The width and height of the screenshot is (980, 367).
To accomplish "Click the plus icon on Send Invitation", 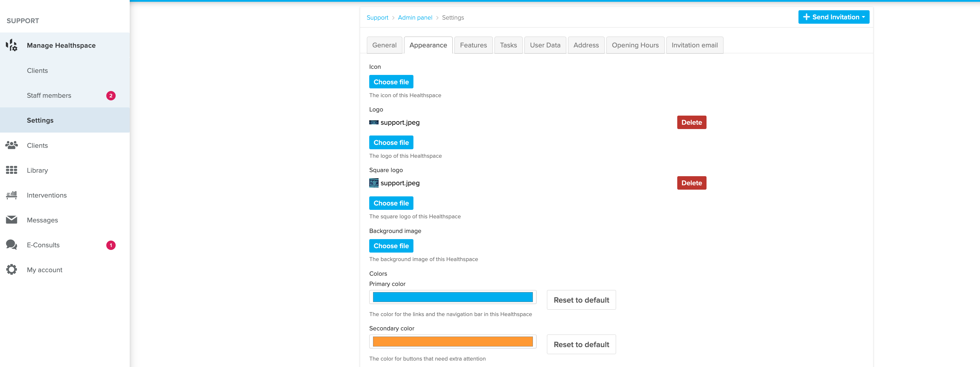I will 806,17.
